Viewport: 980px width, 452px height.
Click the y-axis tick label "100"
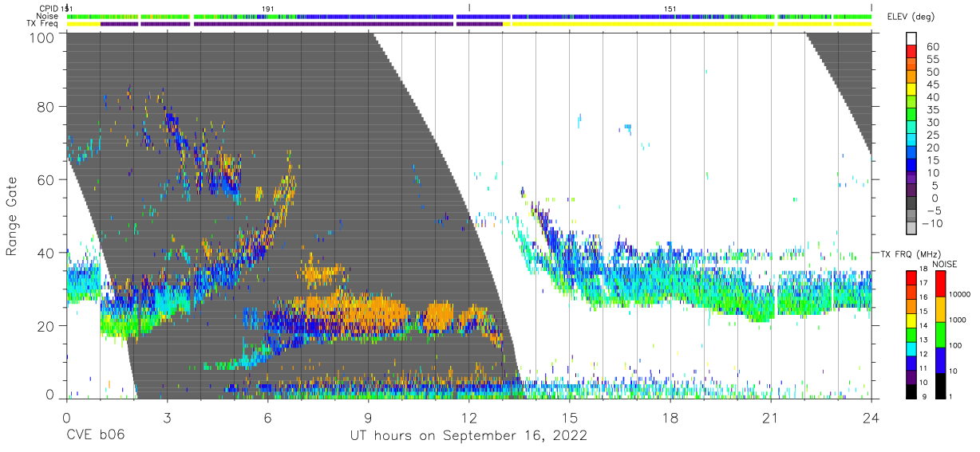pyautogui.click(x=43, y=37)
